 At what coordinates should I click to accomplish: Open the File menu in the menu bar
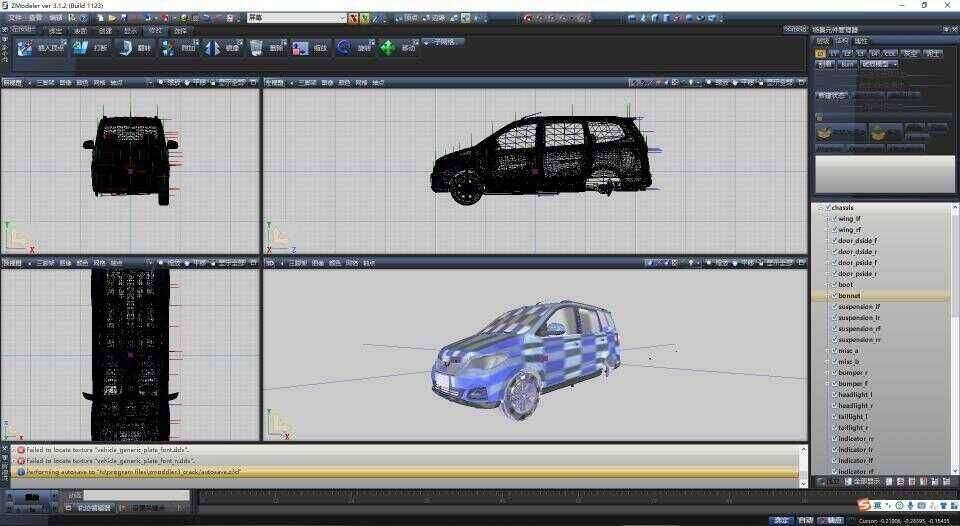tap(14, 18)
